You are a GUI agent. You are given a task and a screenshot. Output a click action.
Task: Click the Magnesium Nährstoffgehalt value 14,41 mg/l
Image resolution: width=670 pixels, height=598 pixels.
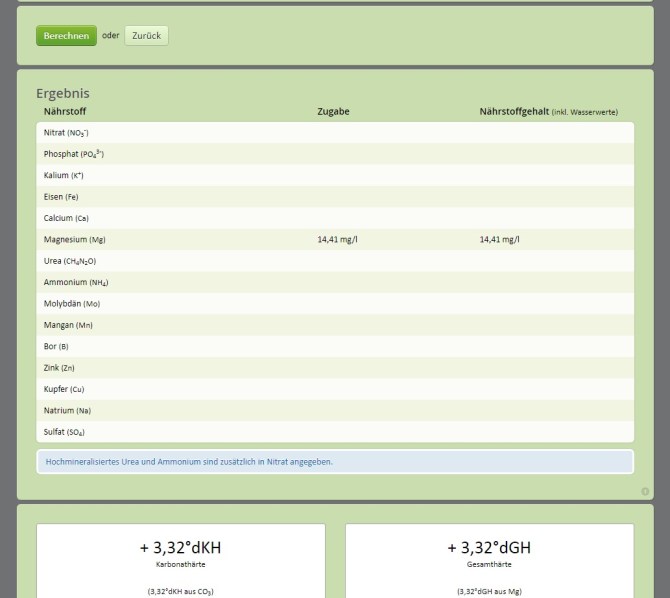(499, 240)
